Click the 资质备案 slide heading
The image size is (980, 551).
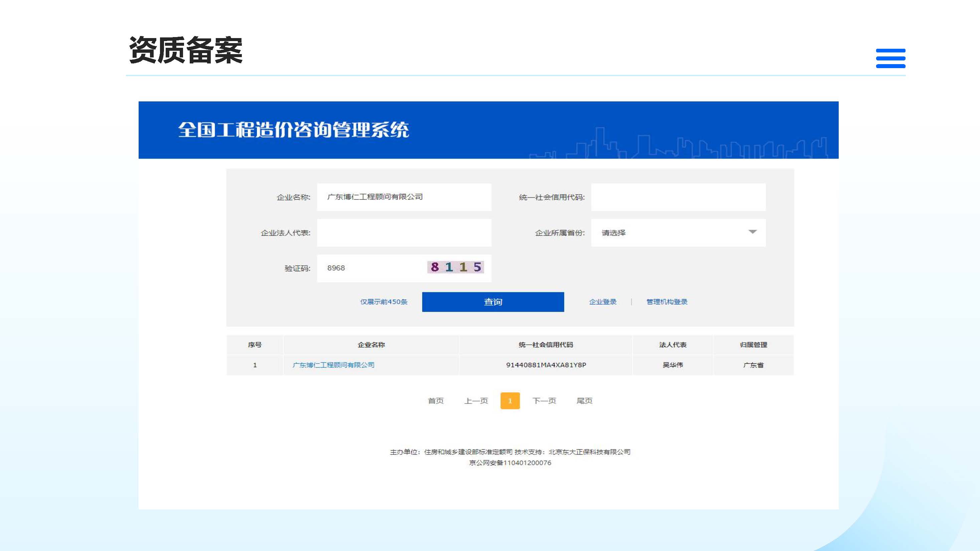pos(186,50)
